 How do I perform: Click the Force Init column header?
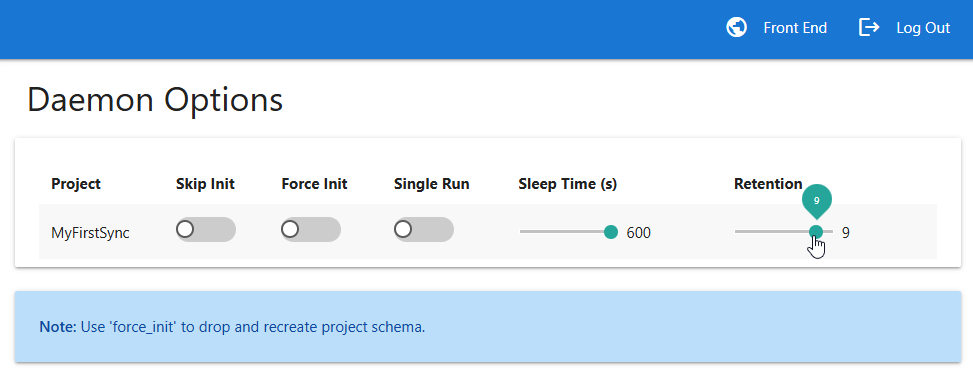click(314, 184)
